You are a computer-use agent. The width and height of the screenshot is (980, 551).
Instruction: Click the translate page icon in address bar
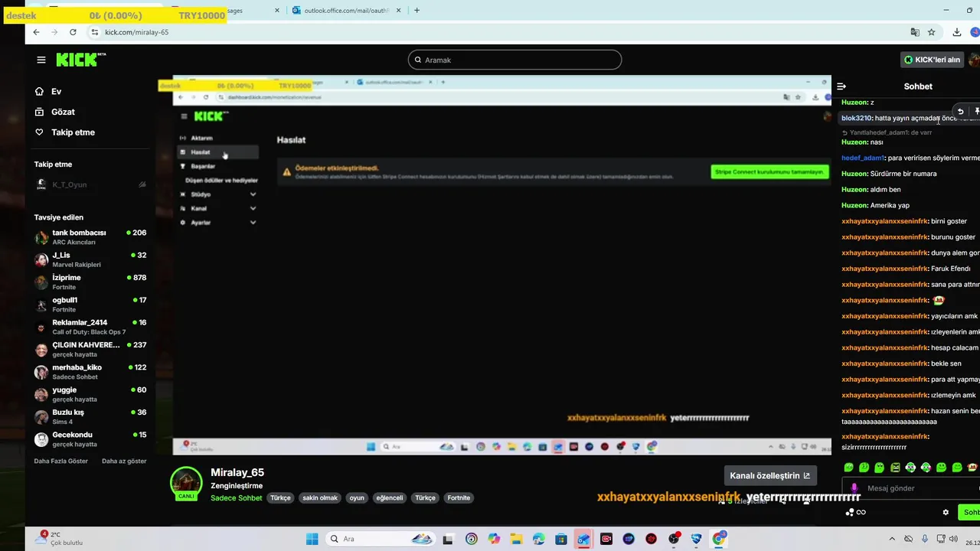(x=915, y=32)
